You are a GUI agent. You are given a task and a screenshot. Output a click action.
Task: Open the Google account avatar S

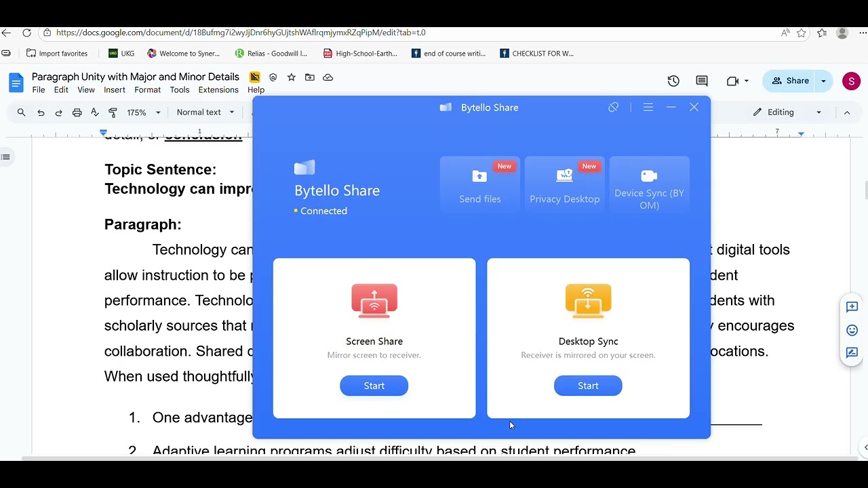tap(851, 81)
